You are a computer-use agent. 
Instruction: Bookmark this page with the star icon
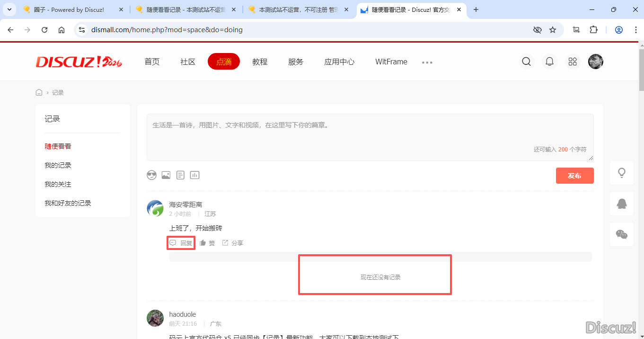pyautogui.click(x=553, y=30)
